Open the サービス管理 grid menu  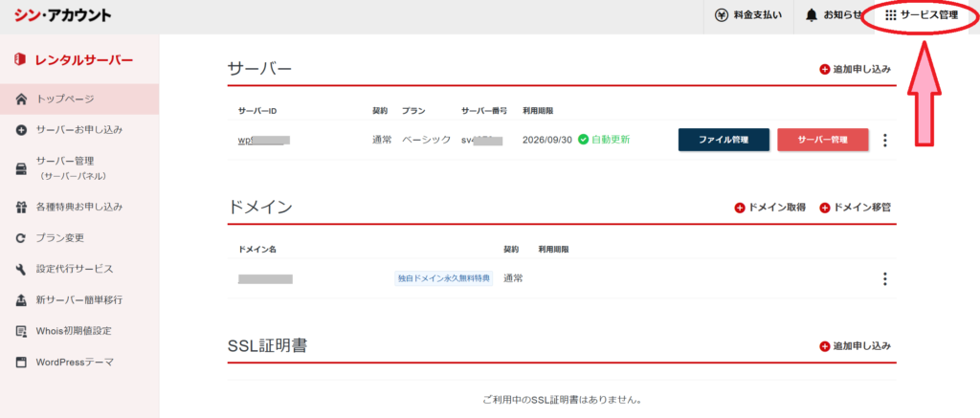tap(922, 15)
